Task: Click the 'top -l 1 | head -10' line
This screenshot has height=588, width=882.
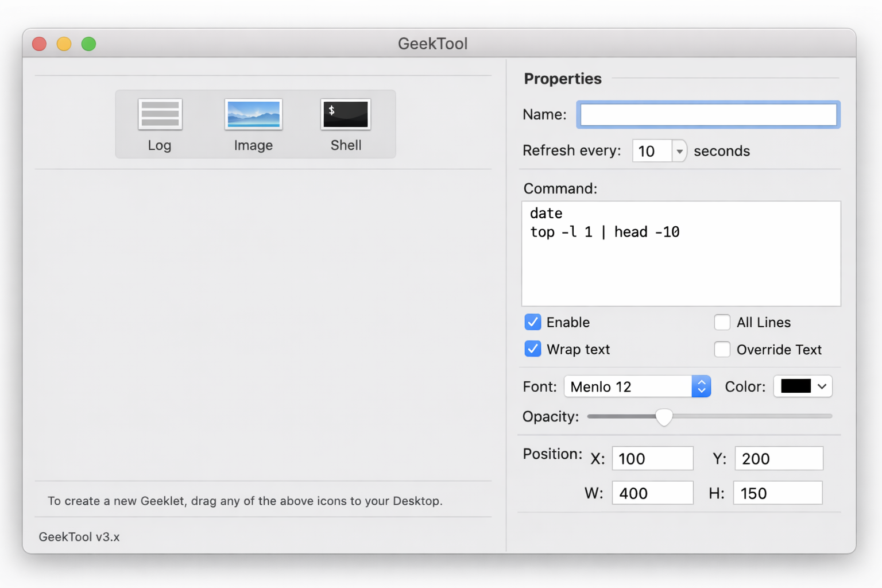Action: [605, 232]
